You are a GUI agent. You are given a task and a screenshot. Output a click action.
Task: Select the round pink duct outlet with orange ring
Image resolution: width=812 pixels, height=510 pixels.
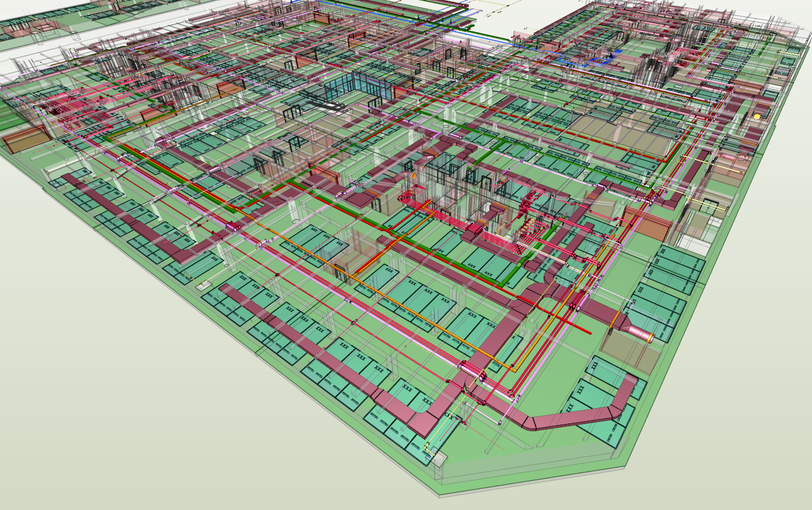(x=641, y=333)
